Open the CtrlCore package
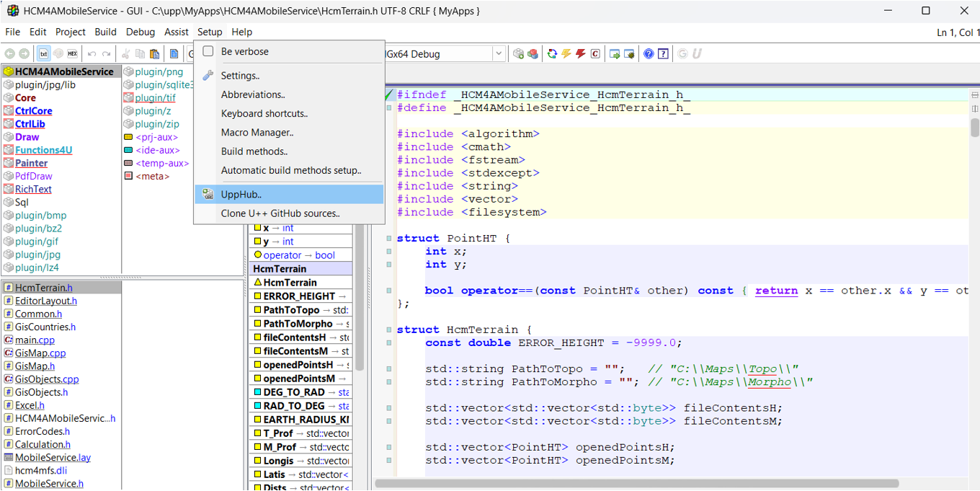Image resolution: width=980 pixels, height=491 pixels. click(33, 111)
